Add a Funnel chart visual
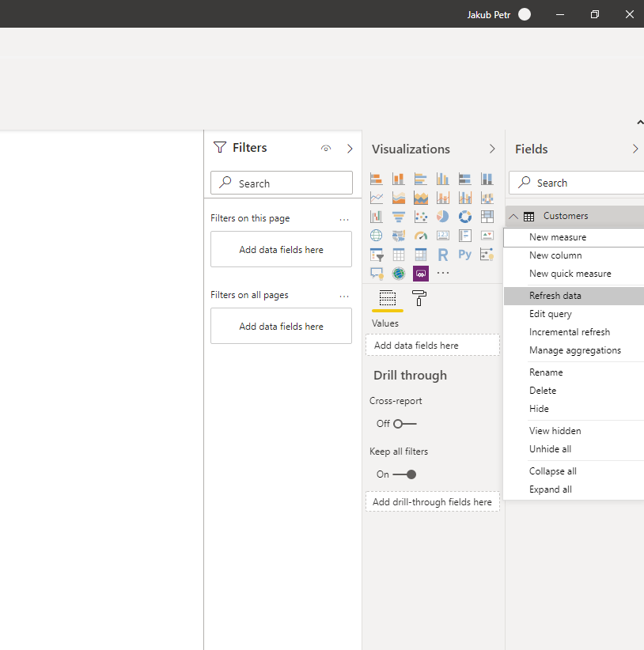This screenshot has height=650, width=644. [399, 217]
